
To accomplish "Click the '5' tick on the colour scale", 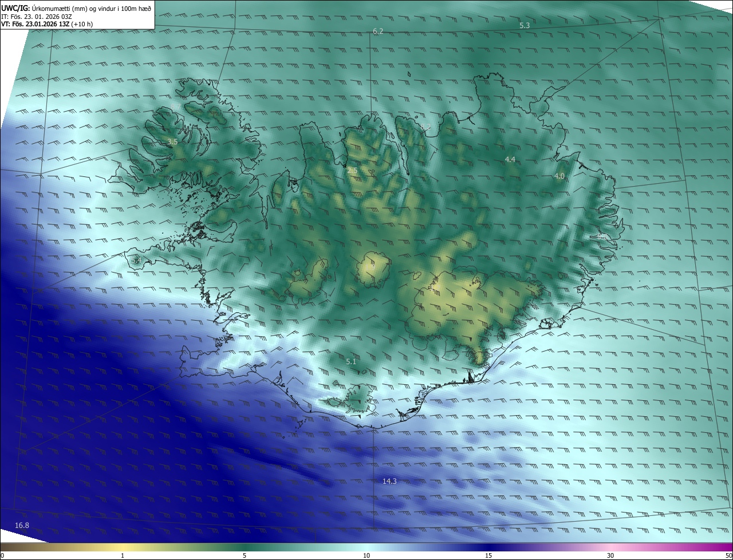I will (245, 555).
